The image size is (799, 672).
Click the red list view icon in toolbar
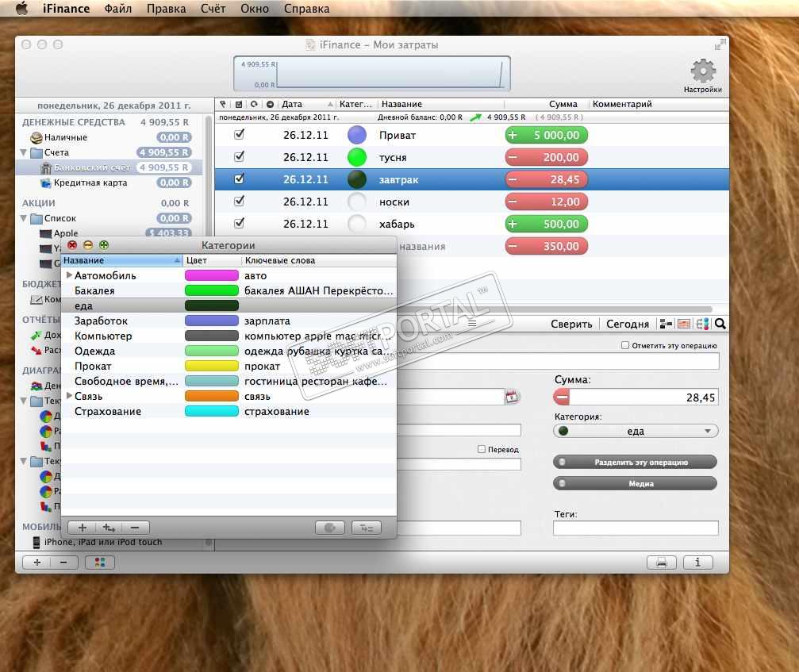coord(684,324)
